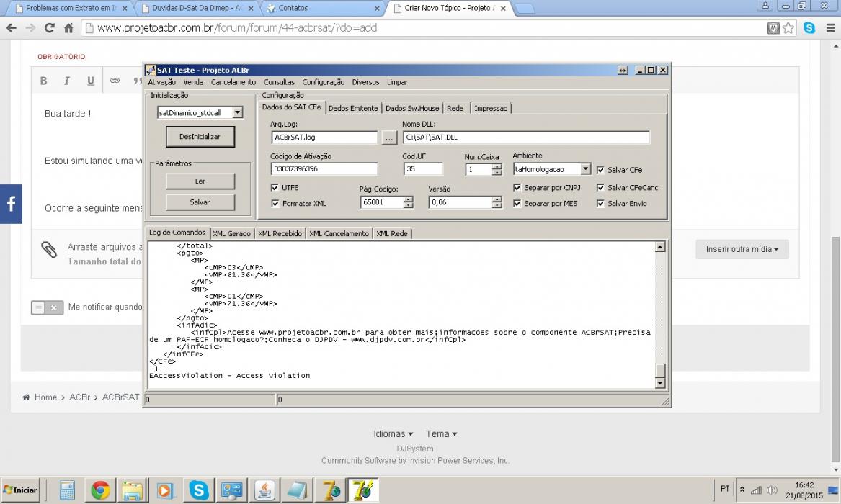Click the browser reload icon
This screenshot has width=841, height=504.
click(49, 28)
